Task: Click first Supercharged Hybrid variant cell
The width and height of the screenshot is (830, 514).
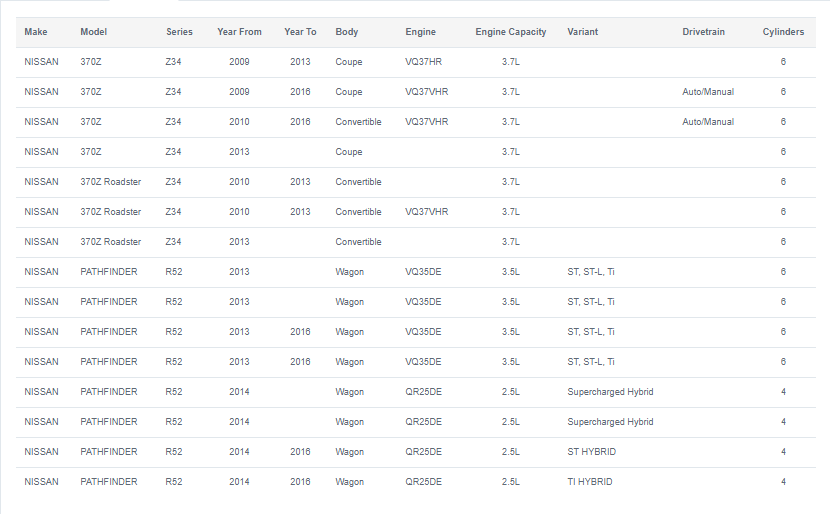Action: tap(610, 392)
